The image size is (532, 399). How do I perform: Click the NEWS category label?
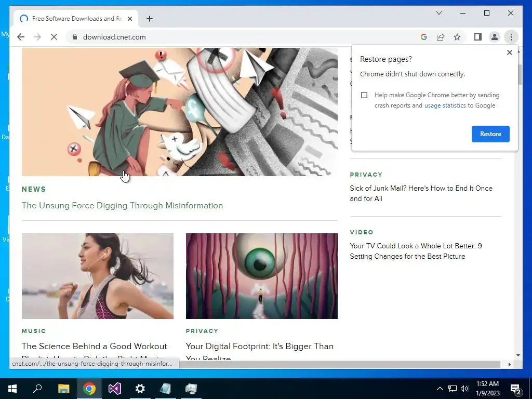pyautogui.click(x=34, y=189)
